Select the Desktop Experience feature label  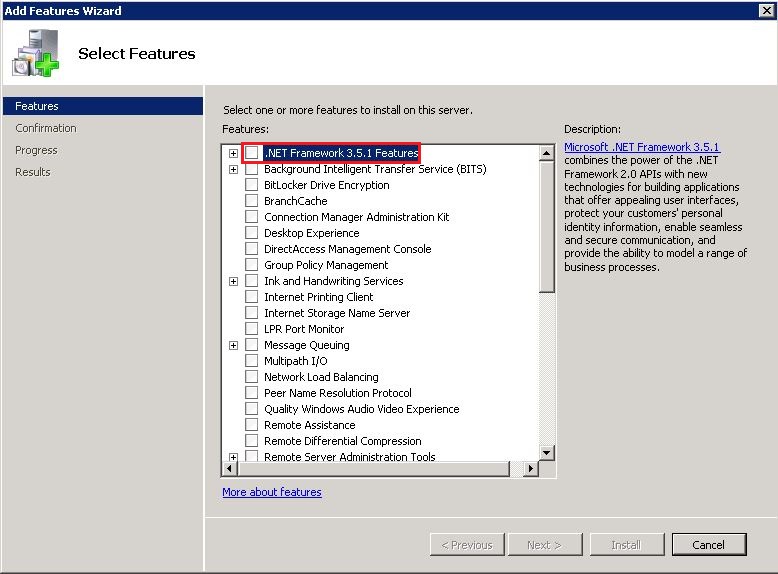(312, 233)
